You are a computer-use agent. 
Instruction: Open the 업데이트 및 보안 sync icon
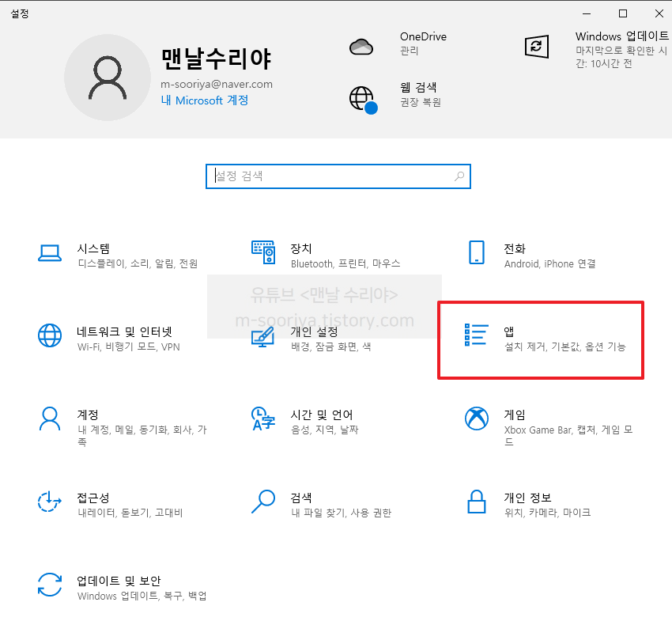[50, 585]
